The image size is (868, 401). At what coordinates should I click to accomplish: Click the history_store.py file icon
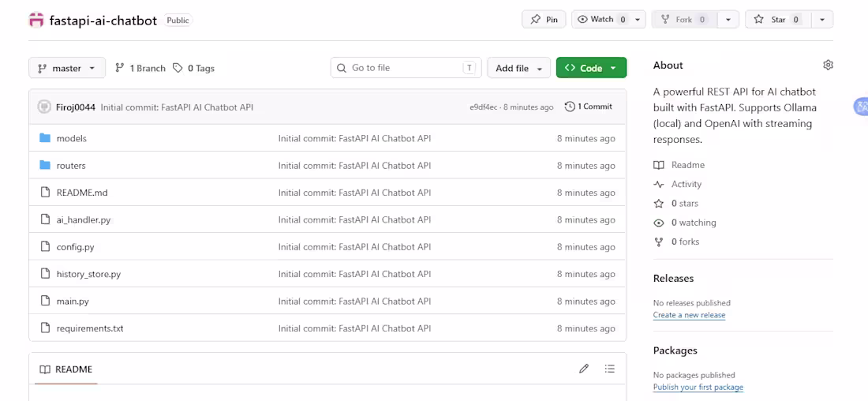[46, 274]
